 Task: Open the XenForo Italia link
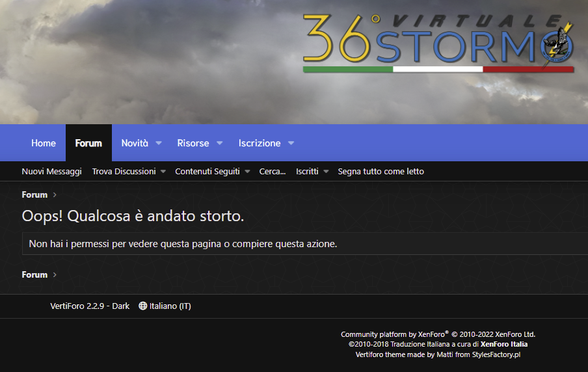[504, 344]
